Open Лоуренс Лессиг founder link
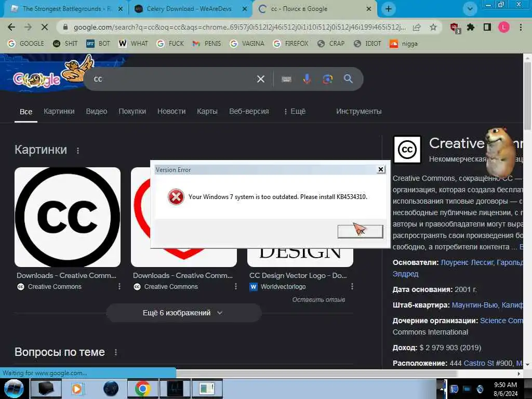This screenshot has height=399, width=532. pos(467,262)
